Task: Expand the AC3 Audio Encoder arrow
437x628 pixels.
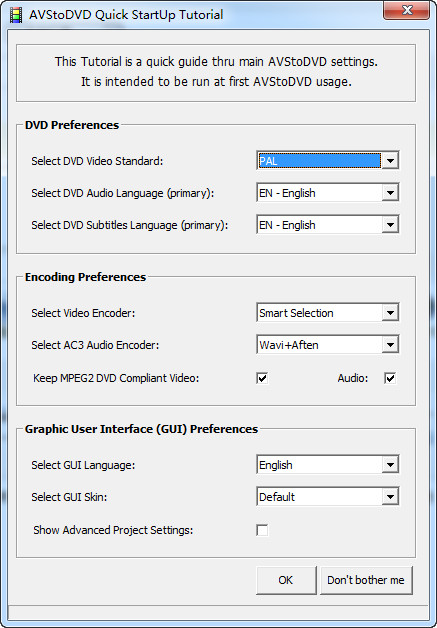Action: pos(390,345)
